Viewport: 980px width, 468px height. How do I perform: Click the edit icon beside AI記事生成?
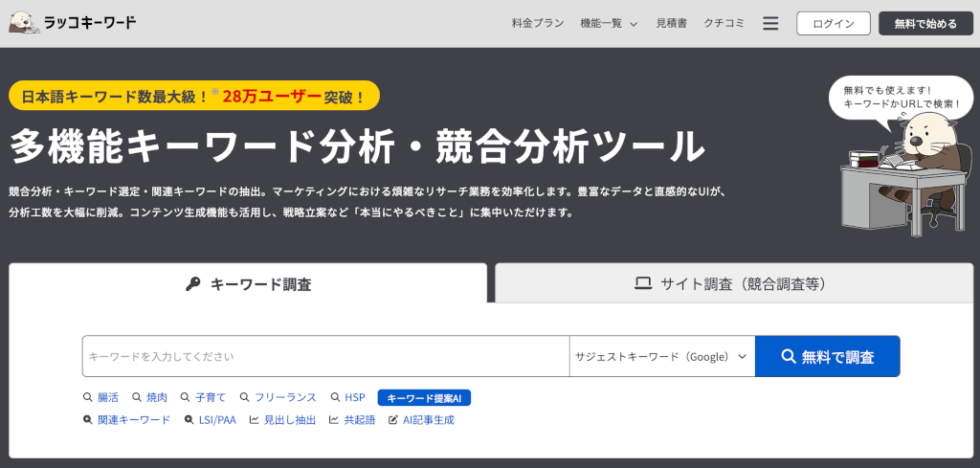click(x=393, y=420)
